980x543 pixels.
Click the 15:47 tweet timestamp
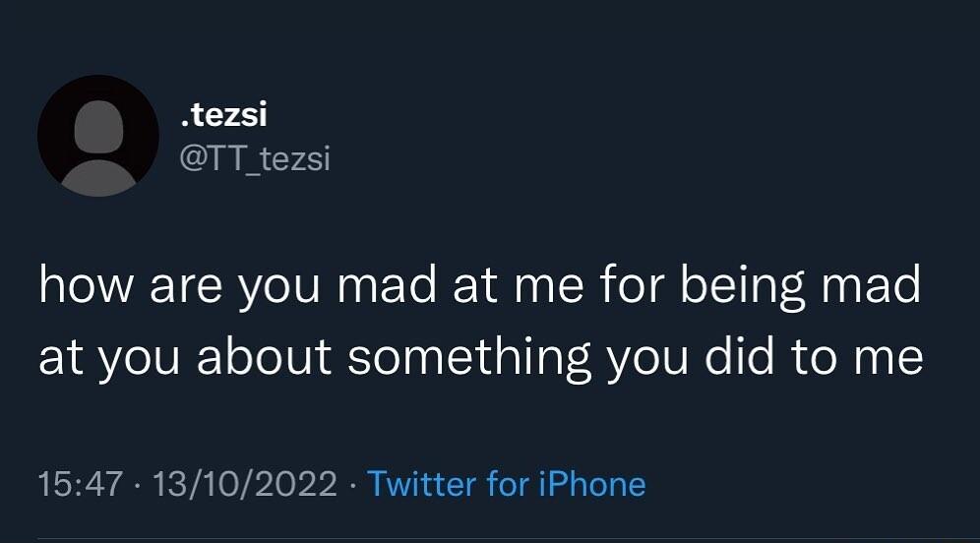[81, 484]
